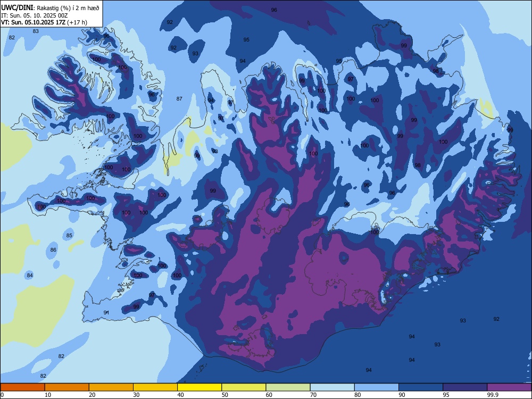This screenshot has height=399, width=532.
Task: Select the medium blue 80–90 legend swatch
Action: [377, 387]
